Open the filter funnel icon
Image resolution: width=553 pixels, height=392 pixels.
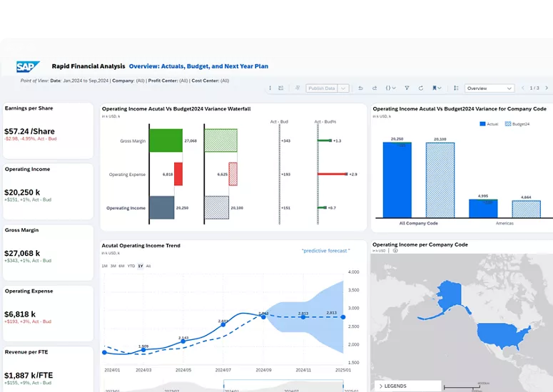click(x=407, y=88)
